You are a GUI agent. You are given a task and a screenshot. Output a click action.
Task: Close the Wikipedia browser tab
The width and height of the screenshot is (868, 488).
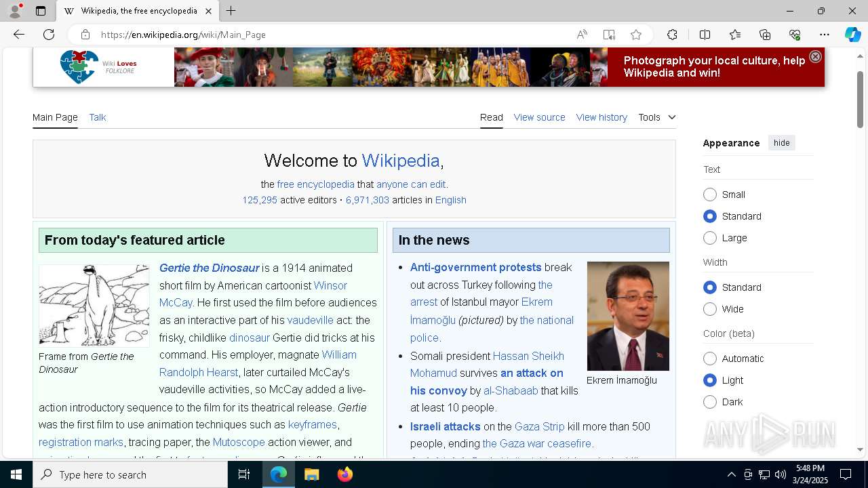(208, 11)
